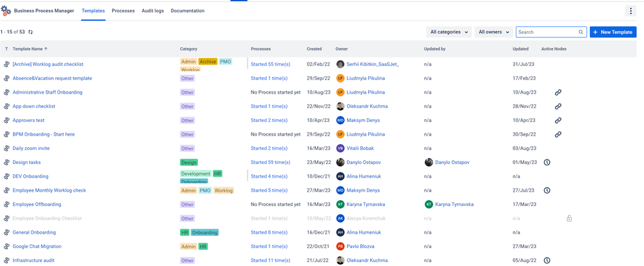Click the New Template button
The width and height of the screenshot is (644, 266).
pos(613,32)
